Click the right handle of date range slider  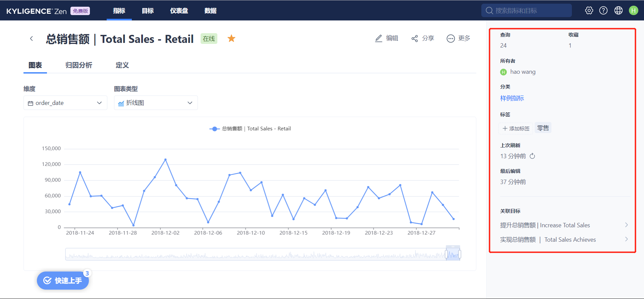(460, 254)
